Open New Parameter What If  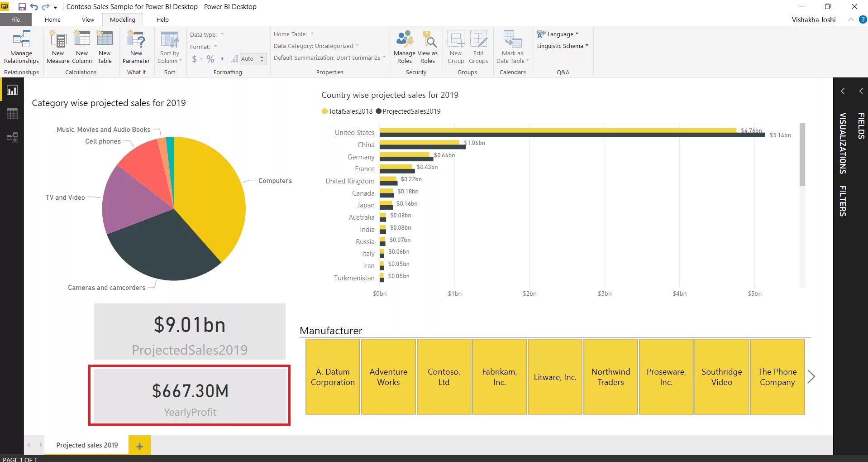pos(136,47)
